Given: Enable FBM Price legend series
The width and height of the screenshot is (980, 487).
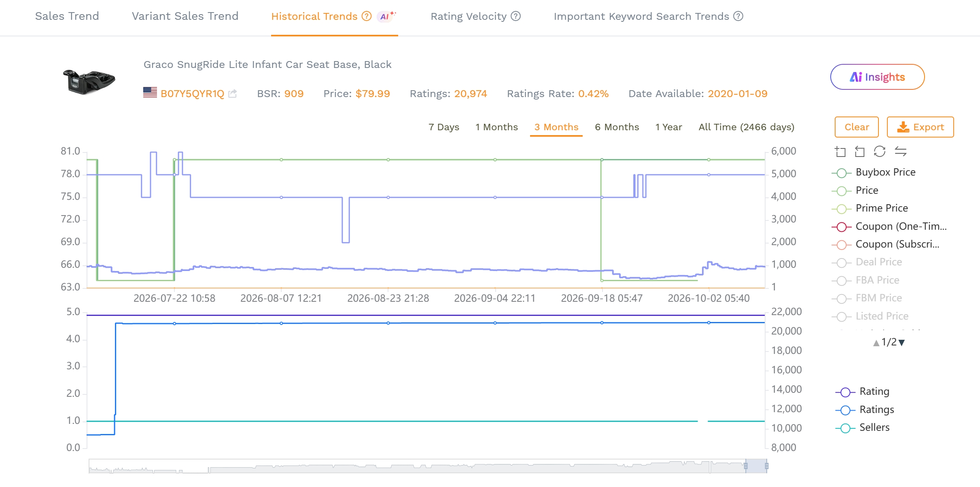Looking at the screenshot, I should pyautogui.click(x=867, y=298).
